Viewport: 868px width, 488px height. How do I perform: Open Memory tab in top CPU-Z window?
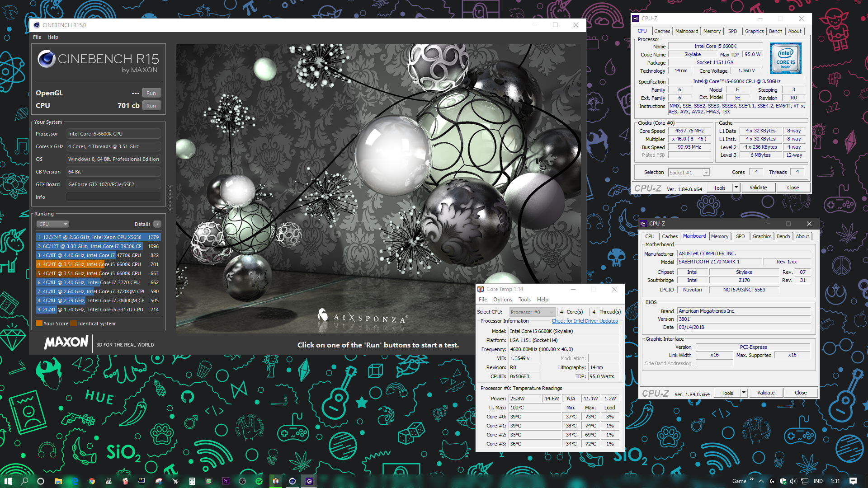pos(712,31)
